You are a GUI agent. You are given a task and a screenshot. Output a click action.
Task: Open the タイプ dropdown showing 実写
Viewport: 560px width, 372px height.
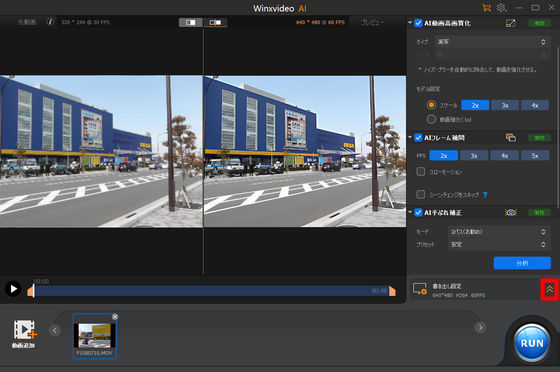click(491, 42)
